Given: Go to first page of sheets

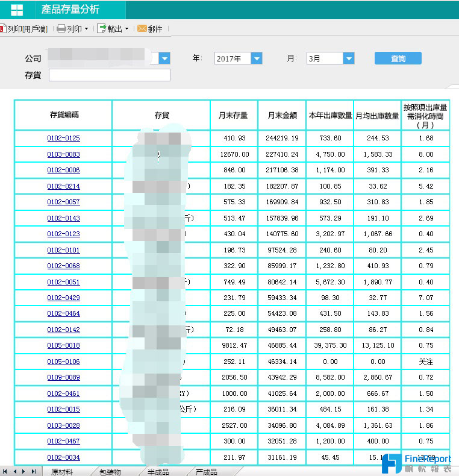Looking at the screenshot, I should pos(5,471).
